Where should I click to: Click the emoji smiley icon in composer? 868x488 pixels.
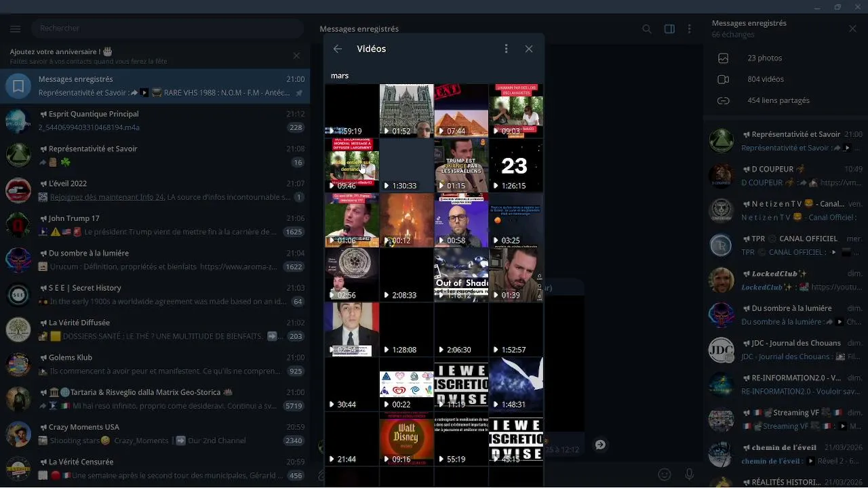pos(665,474)
